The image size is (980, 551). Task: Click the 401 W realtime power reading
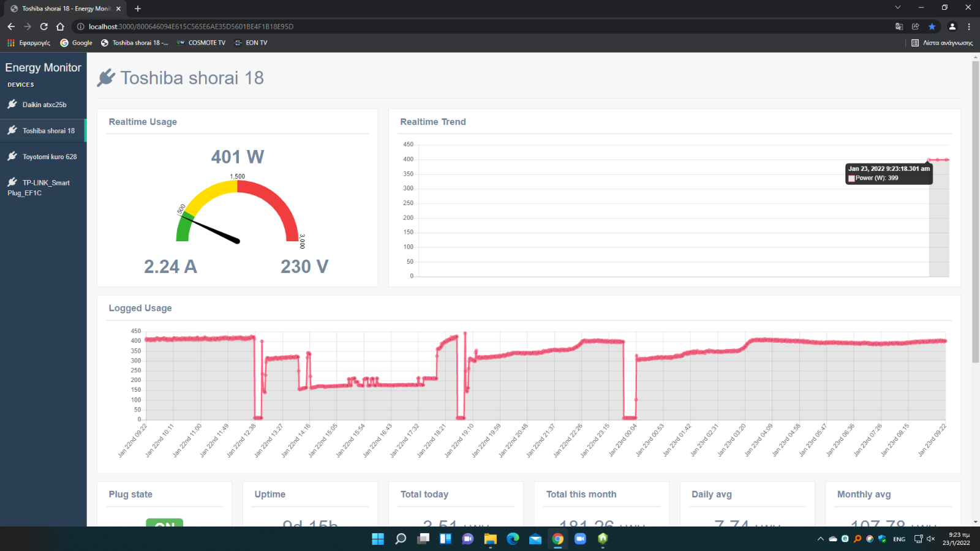pyautogui.click(x=238, y=157)
